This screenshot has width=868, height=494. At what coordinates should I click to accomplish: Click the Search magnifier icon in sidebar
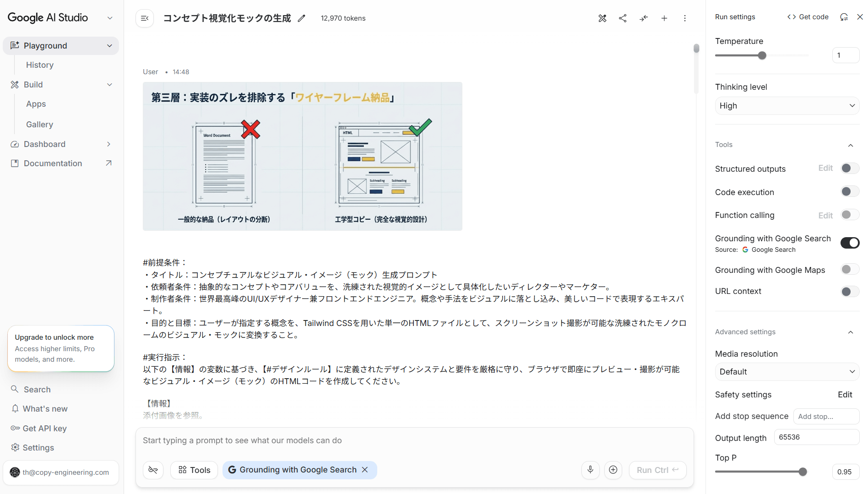[15, 389]
